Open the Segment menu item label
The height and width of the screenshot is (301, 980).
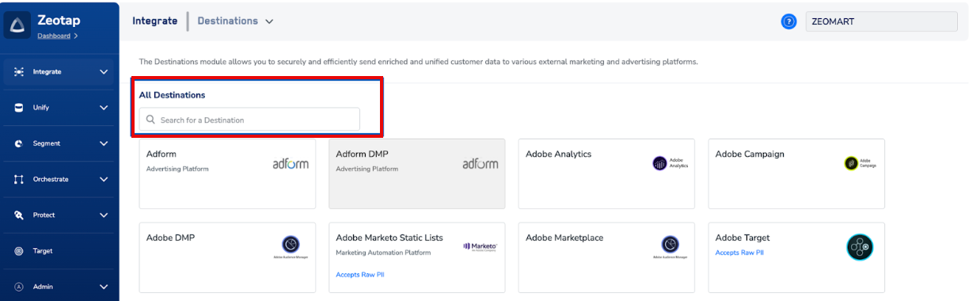[x=46, y=143]
